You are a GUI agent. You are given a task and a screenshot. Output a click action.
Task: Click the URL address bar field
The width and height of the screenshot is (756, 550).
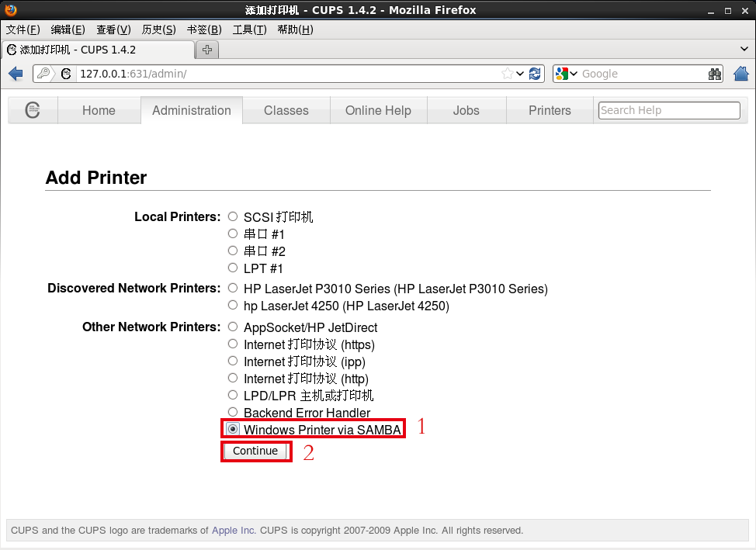(290, 74)
